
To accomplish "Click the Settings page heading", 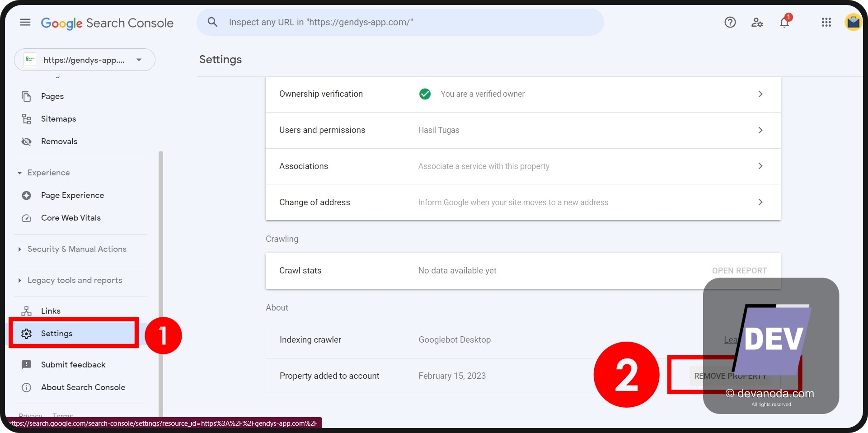I will point(221,60).
